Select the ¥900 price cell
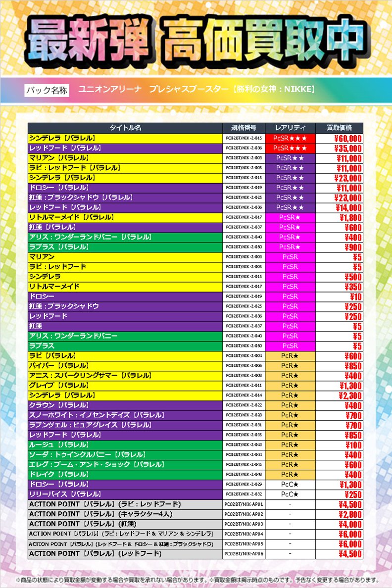 (x=339, y=247)
